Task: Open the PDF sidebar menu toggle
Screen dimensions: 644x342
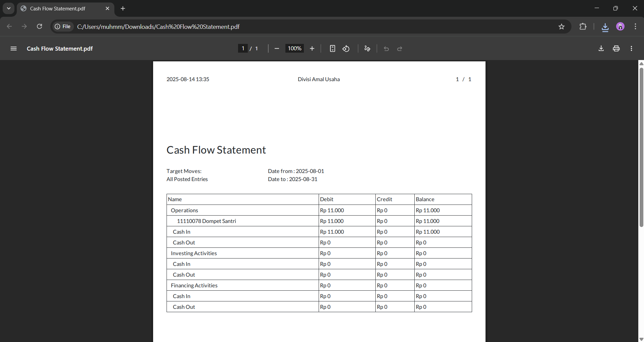Action: coord(13,49)
